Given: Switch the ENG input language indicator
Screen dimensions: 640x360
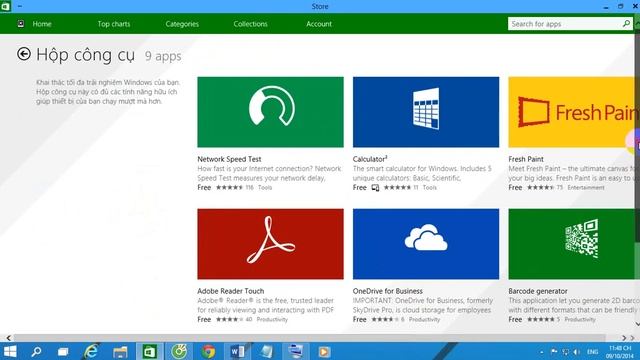Looking at the screenshot, I should click(592, 352).
